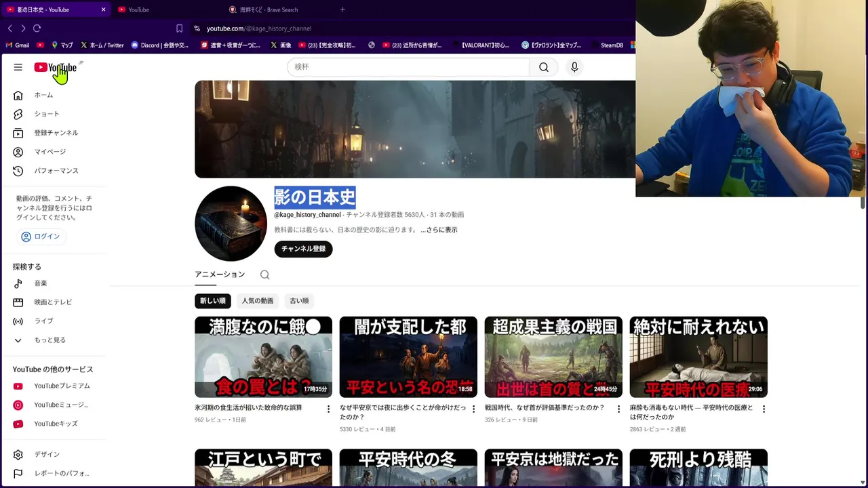
Task: Go to YouTube home via logo
Action: pos(56,67)
